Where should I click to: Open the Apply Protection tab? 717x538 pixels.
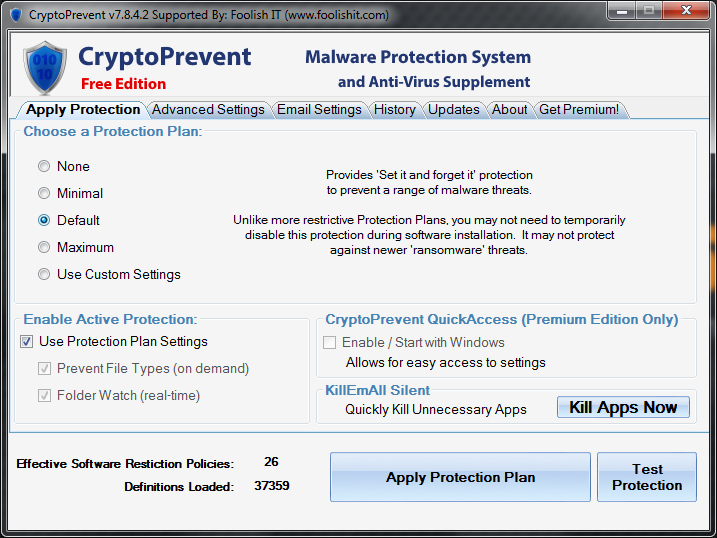click(83, 110)
